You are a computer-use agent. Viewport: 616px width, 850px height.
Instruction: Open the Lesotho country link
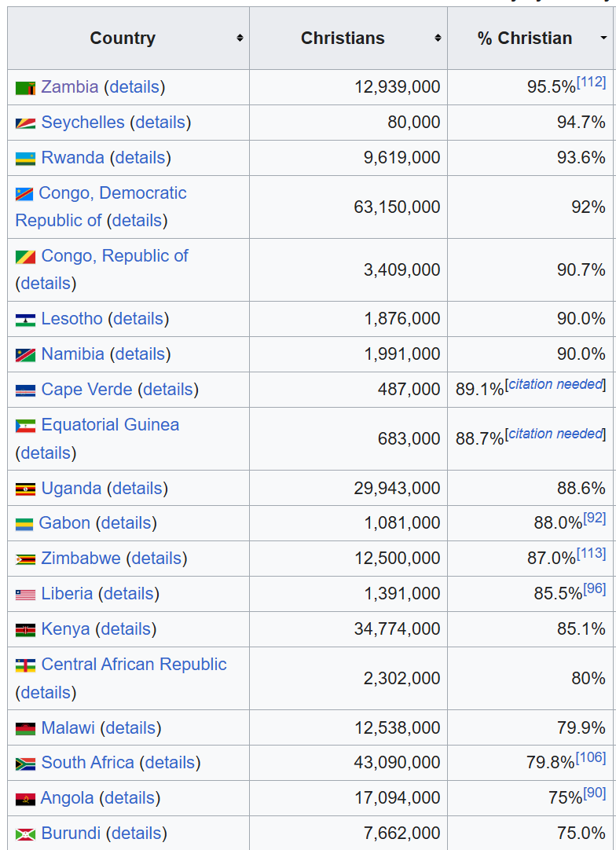tap(71, 319)
